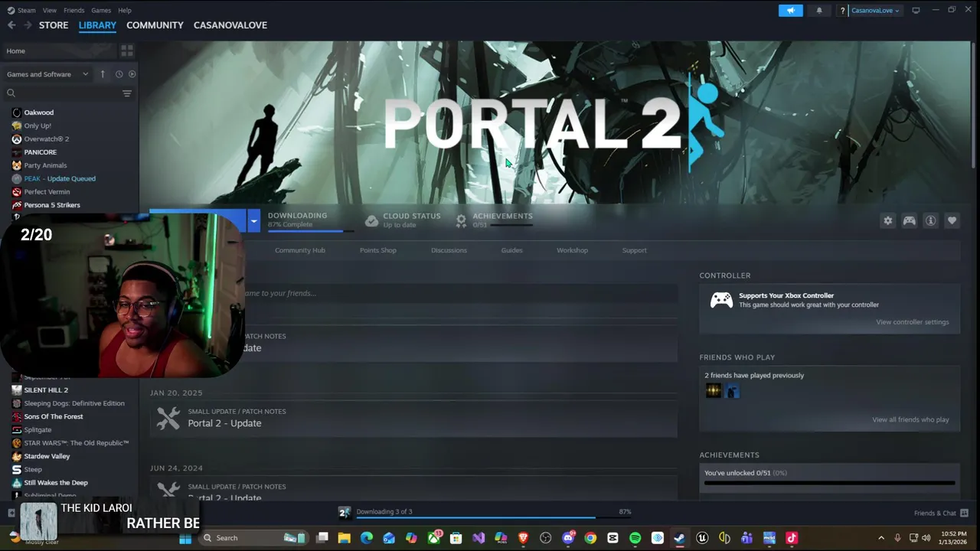Image resolution: width=980 pixels, height=551 pixels.
Task: Open Friends & Chat icon
Action: (x=965, y=513)
